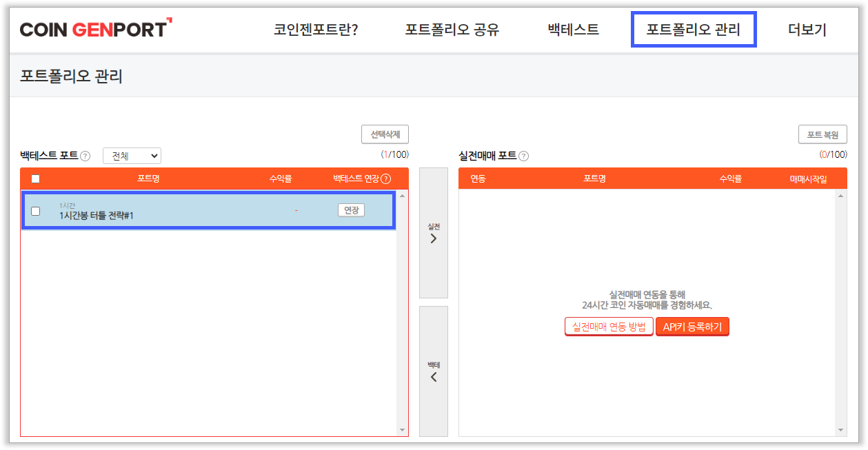Check the box for 1시간봉 터틀 전략#1
This screenshot has width=868, height=450.
pos(36,211)
